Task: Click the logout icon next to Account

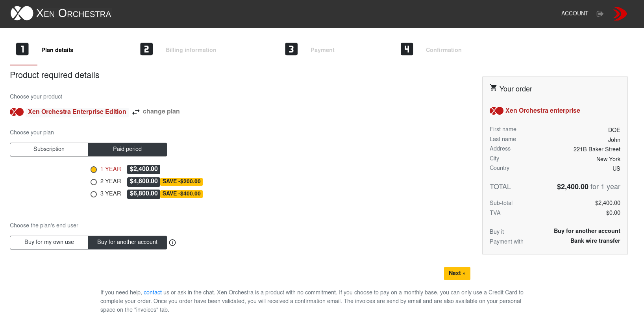Action: coord(600,14)
